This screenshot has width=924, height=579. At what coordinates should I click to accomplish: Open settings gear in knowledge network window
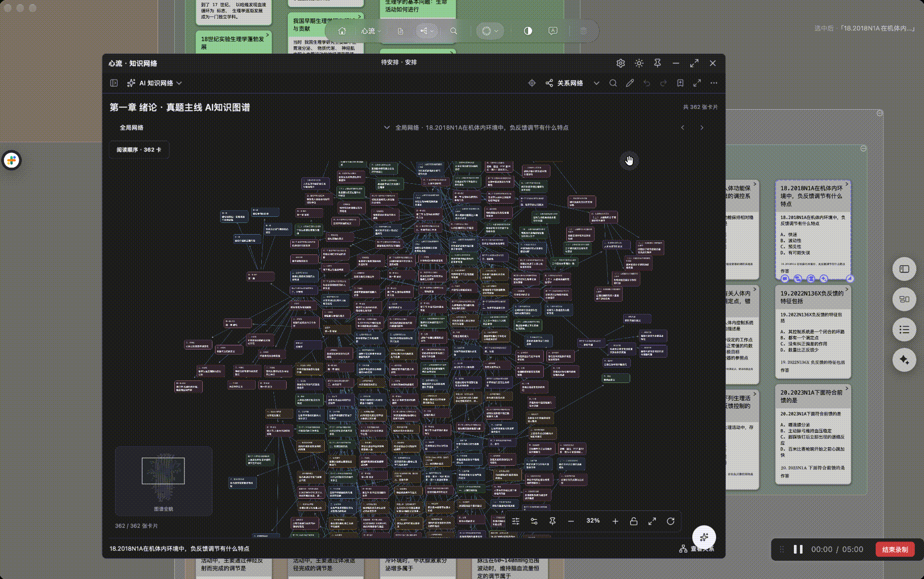point(621,63)
